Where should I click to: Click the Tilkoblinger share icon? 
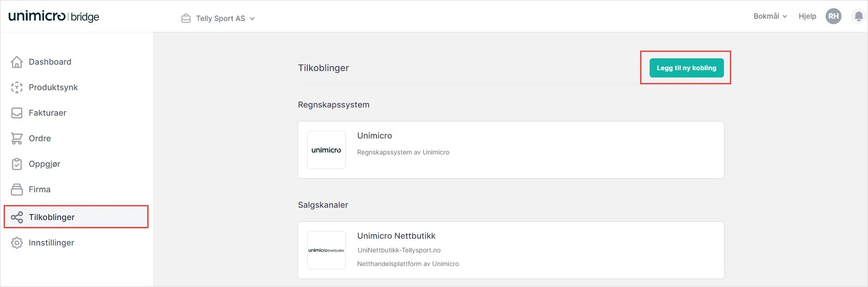pyautogui.click(x=17, y=217)
